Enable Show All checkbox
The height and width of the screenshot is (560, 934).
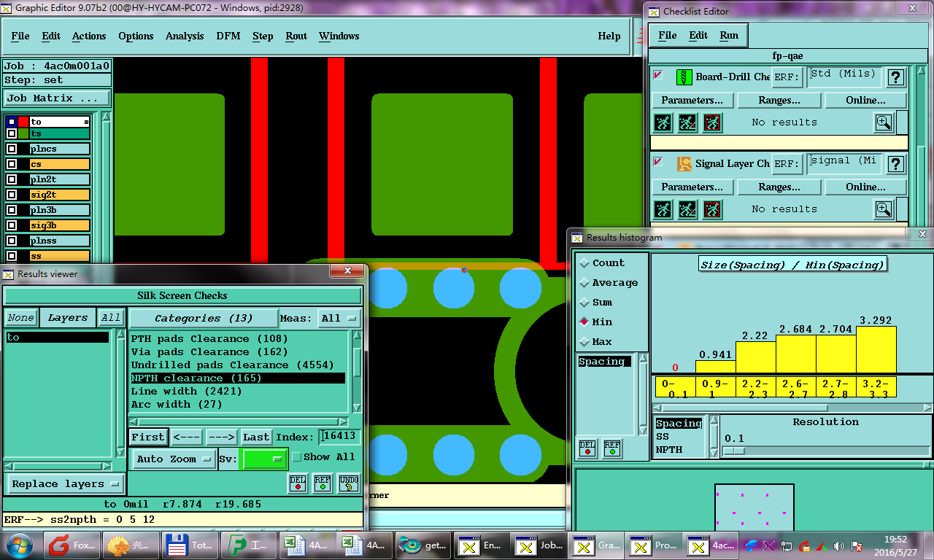coord(296,457)
